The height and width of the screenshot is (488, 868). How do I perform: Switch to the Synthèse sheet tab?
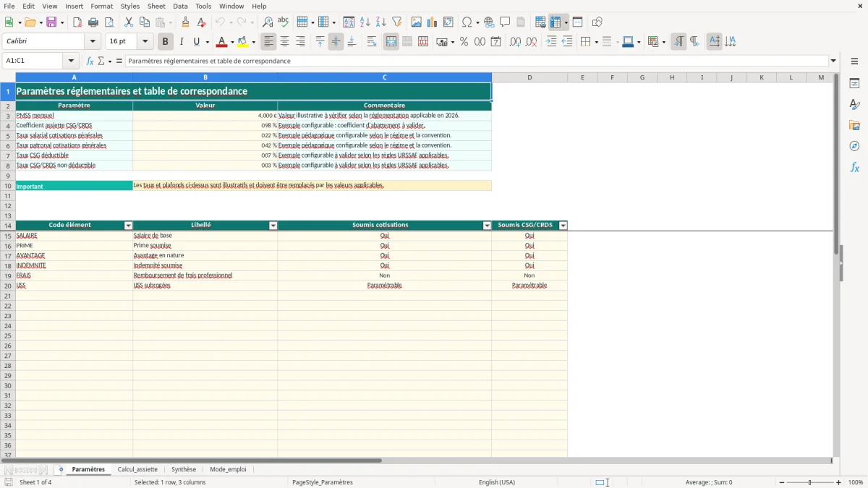(x=184, y=469)
